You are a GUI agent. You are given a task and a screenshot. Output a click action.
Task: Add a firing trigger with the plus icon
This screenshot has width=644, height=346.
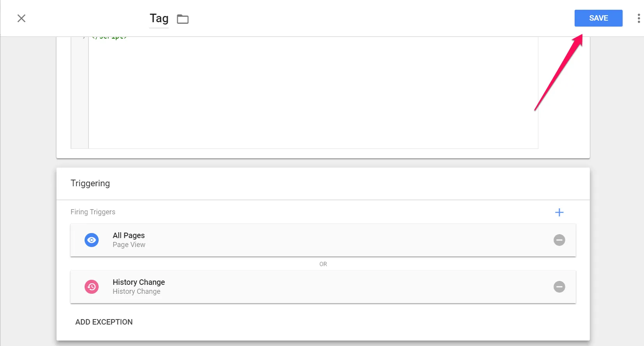(559, 212)
